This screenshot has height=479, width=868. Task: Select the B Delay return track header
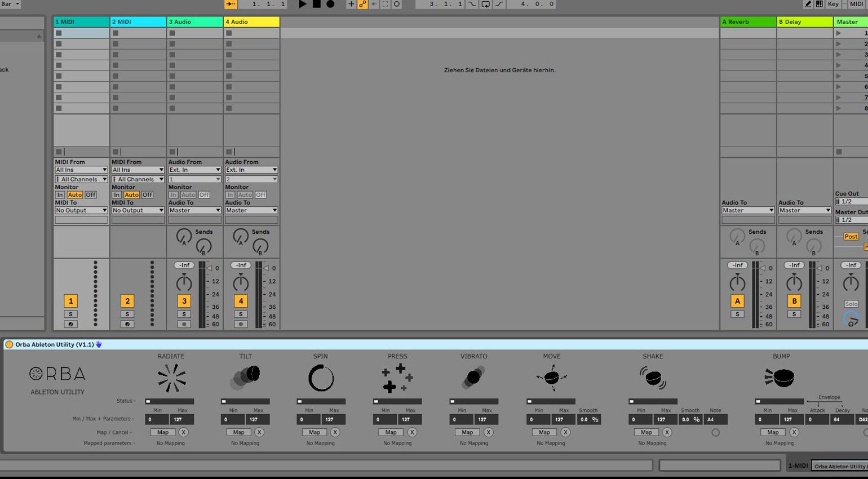[805, 22]
